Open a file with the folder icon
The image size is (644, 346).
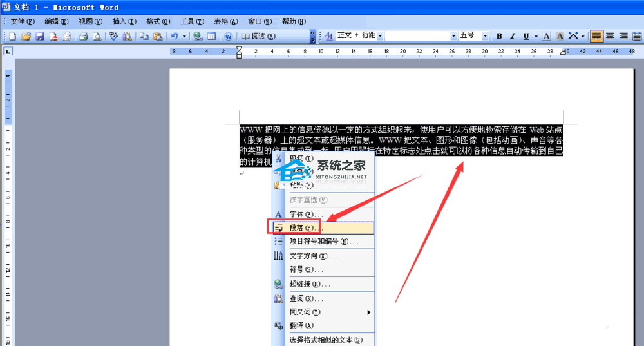point(26,37)
